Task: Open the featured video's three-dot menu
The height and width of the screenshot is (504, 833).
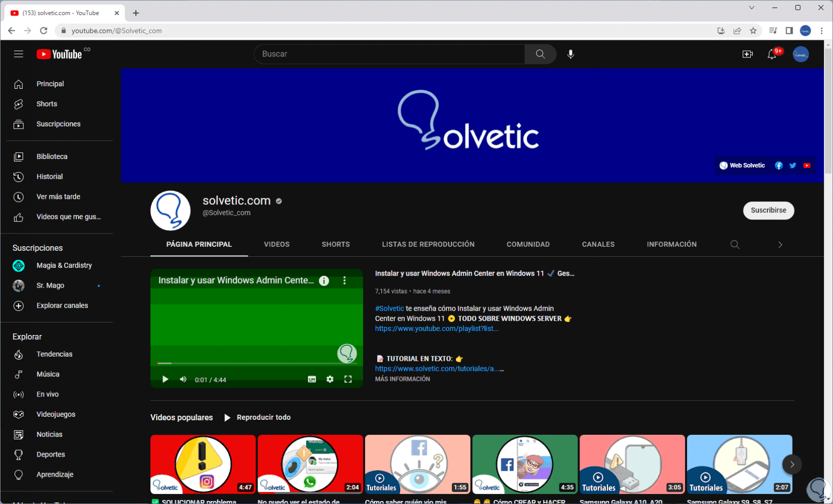Action: click(x=345, y=281)
